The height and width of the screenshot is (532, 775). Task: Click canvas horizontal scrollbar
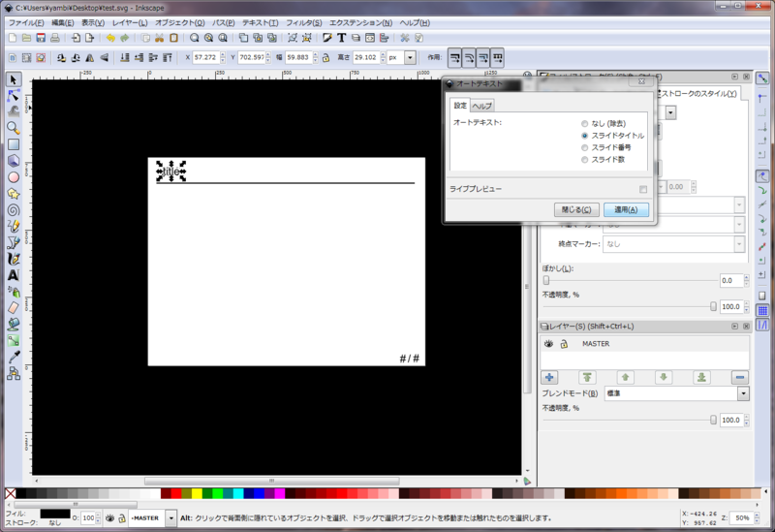point(272,481)
